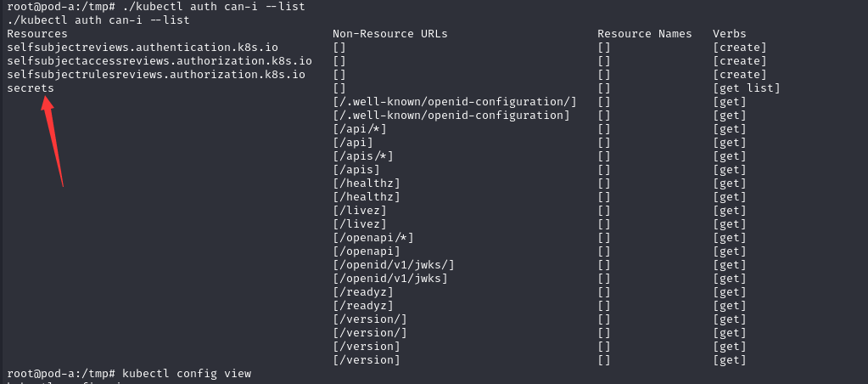868x384 pixels.
Task: Click the [/.well-known/openid-configuration/] URL entry
Action: click(455, 102)
